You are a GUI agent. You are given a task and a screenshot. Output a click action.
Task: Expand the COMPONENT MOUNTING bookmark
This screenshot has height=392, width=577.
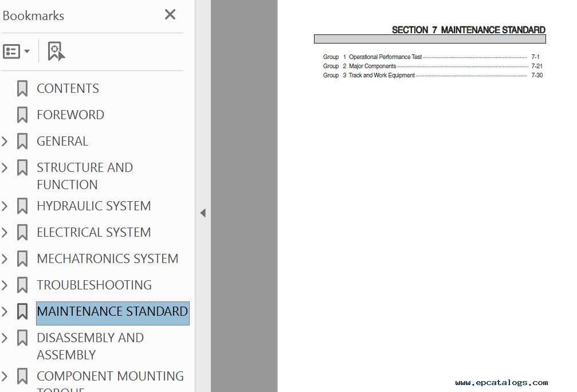click(5, 376)
